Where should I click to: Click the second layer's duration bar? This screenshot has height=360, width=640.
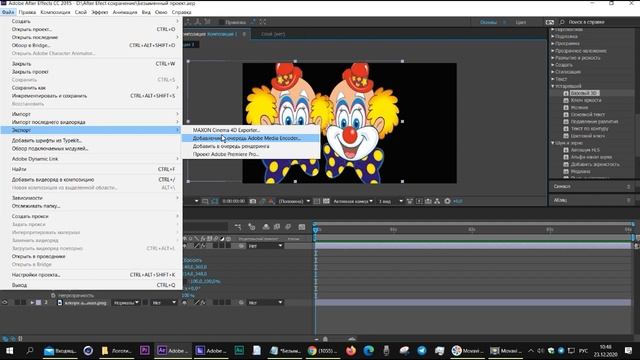click(x=473, y=302)
